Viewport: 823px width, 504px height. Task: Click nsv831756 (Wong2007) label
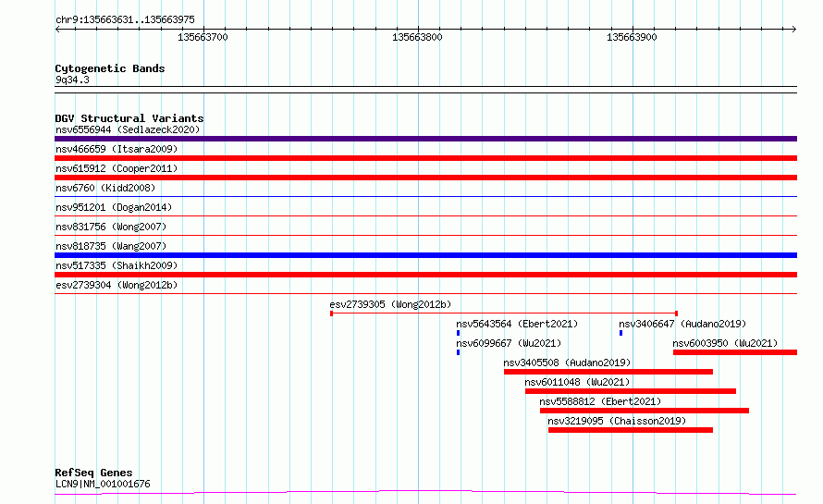coord(111,227)
